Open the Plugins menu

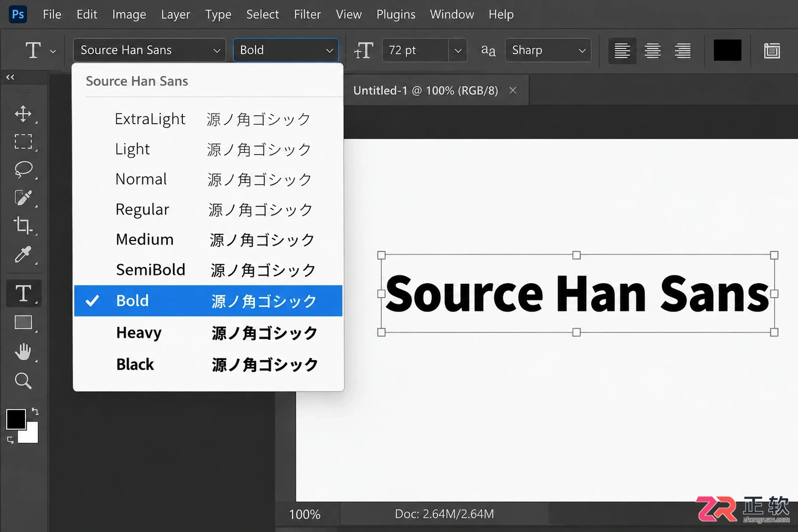pyautogui.click(x=396, y=14)
